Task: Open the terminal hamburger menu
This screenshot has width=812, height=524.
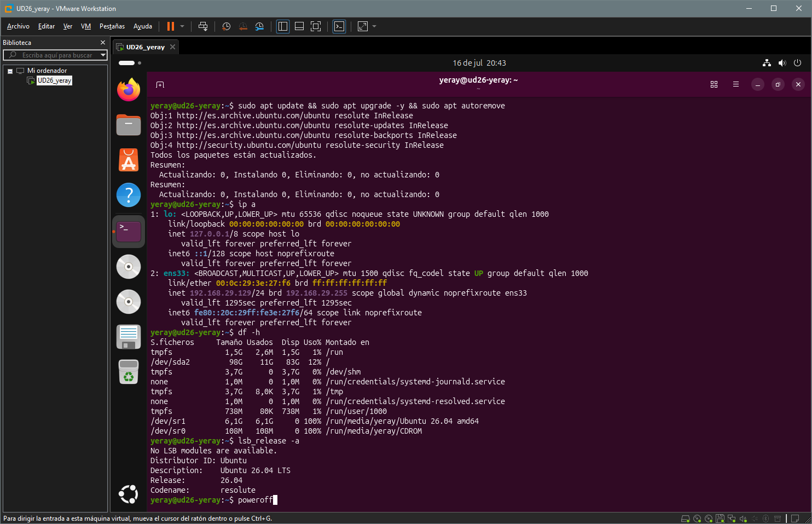Action: [736, 84]
